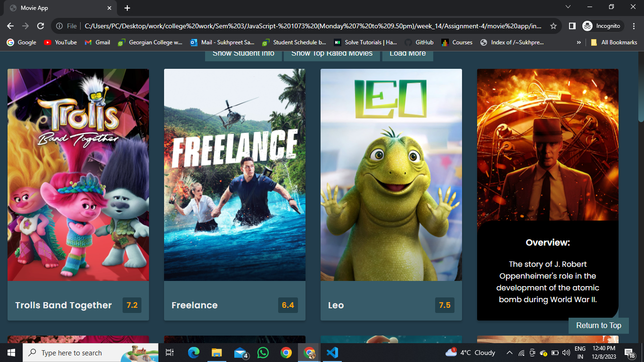Open the All Bookmarks folder
Viewport: 644px width, 362px height.
[614, 42]
